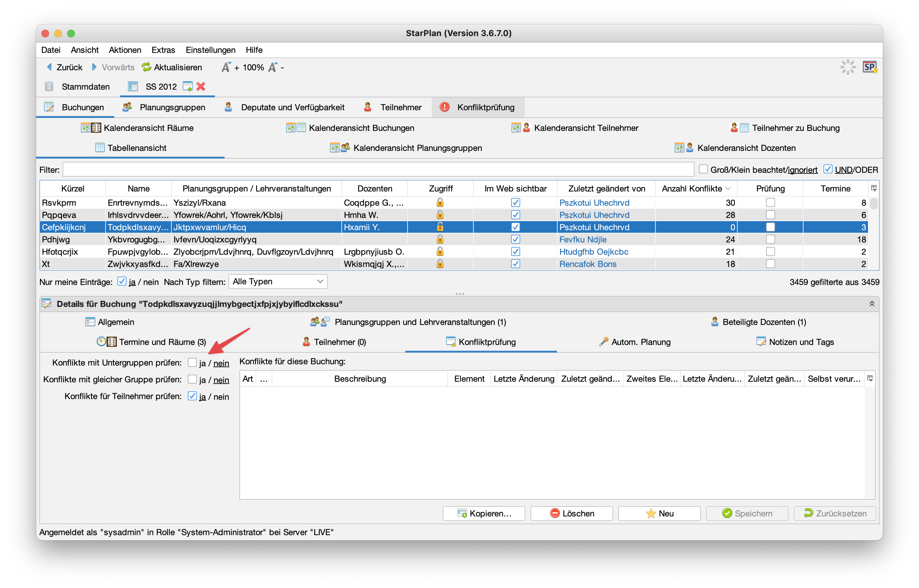Click the open-in-new-window icon beside SS 2012

tap(187, 87)
